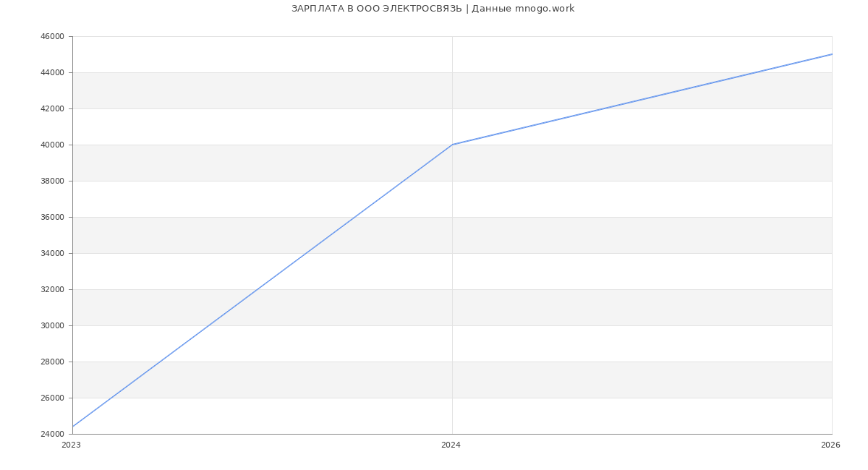Click the line's data point at 2024
Image resolution: width=868 pixels, height=470 pixels.
[452, 145]
